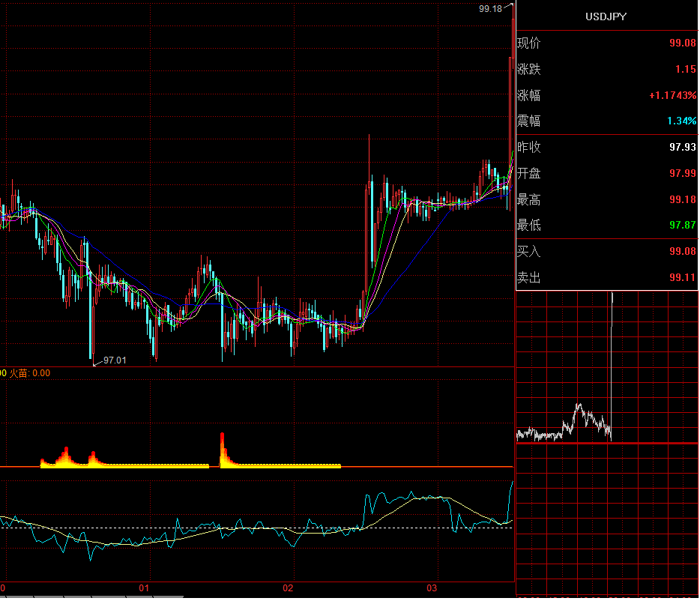The image size is (700, 601).
Task: Select the 震幅 amplitude value 1.34%
Action: coord(682,121)
